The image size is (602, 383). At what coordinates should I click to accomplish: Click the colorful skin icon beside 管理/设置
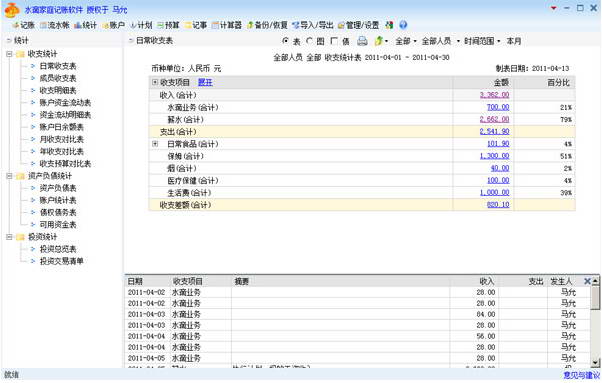[389, 25]
